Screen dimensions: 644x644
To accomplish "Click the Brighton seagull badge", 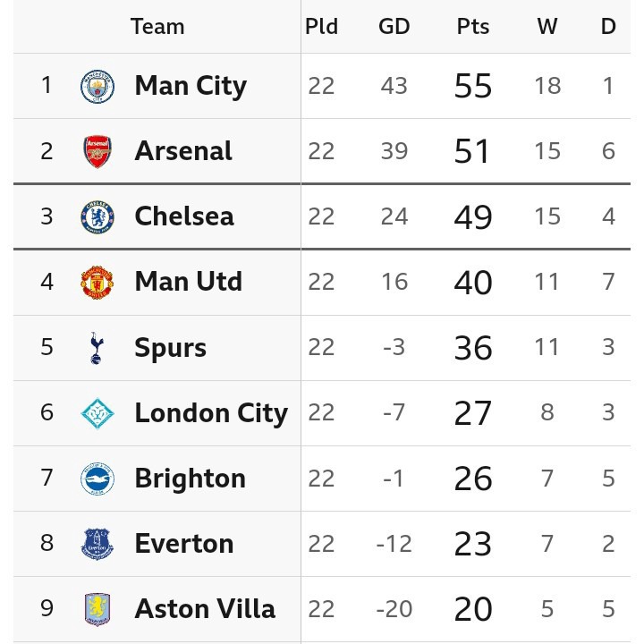I will tap(97, 479).
